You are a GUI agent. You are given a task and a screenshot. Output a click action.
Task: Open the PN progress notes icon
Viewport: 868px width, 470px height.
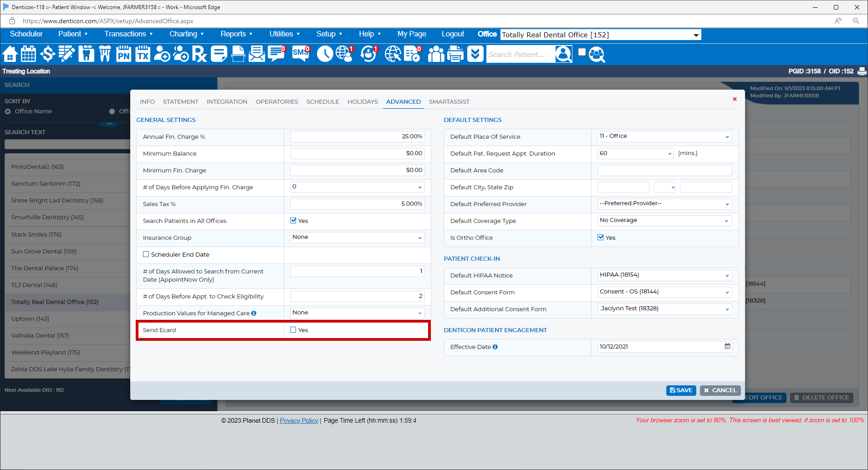pos(123,54)
